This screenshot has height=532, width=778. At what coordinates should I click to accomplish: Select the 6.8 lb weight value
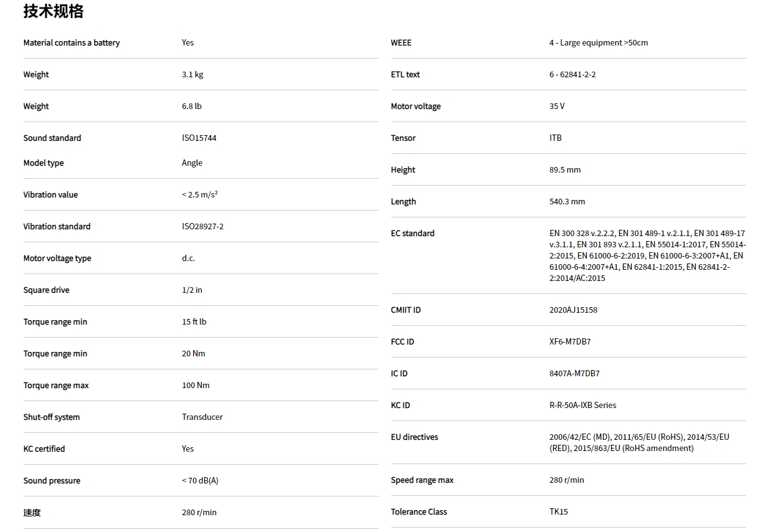192,107
